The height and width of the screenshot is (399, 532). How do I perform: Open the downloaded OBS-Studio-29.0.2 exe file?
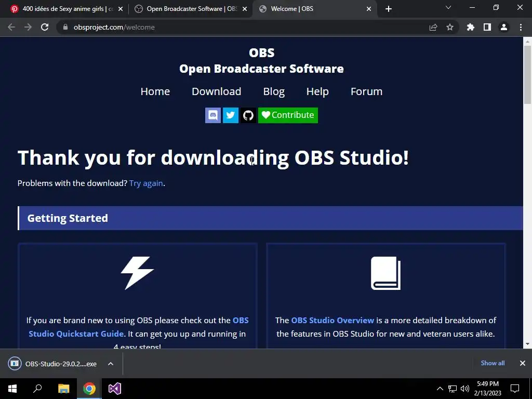(x=52, y=364)
